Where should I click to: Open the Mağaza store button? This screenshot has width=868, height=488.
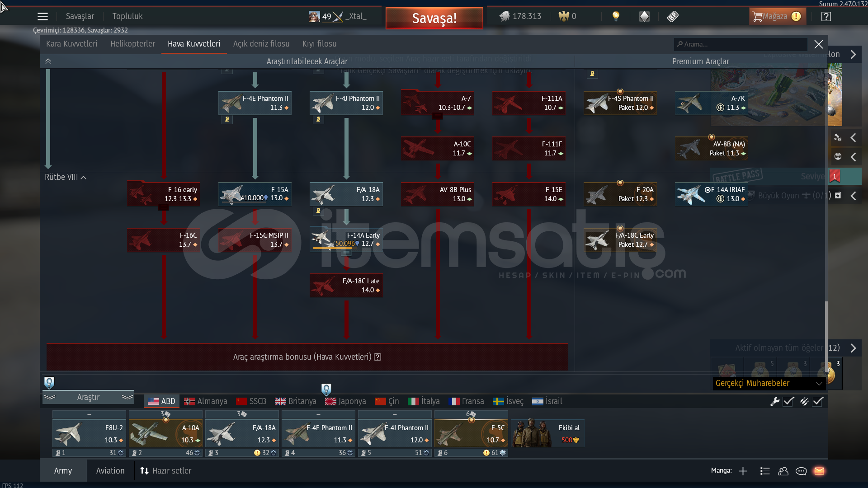778,17
